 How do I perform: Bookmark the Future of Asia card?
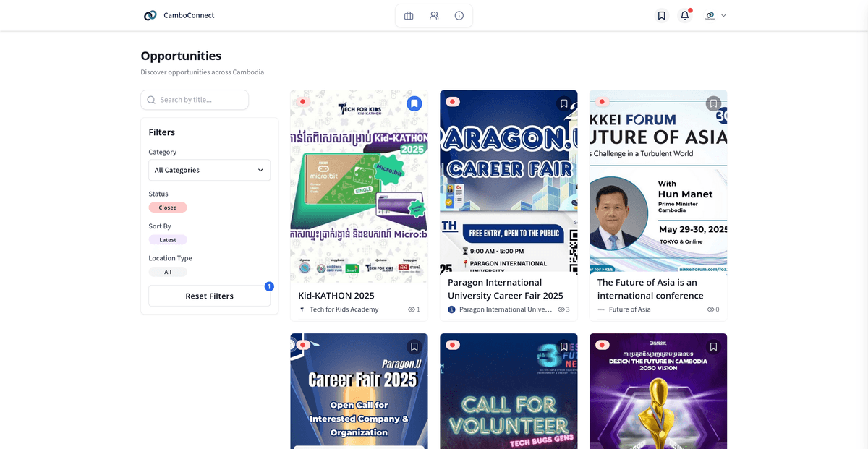[x=713, y=103]
